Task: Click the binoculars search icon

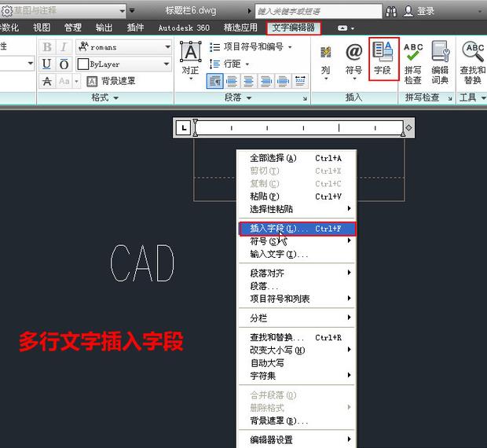Action: [391, 12]
